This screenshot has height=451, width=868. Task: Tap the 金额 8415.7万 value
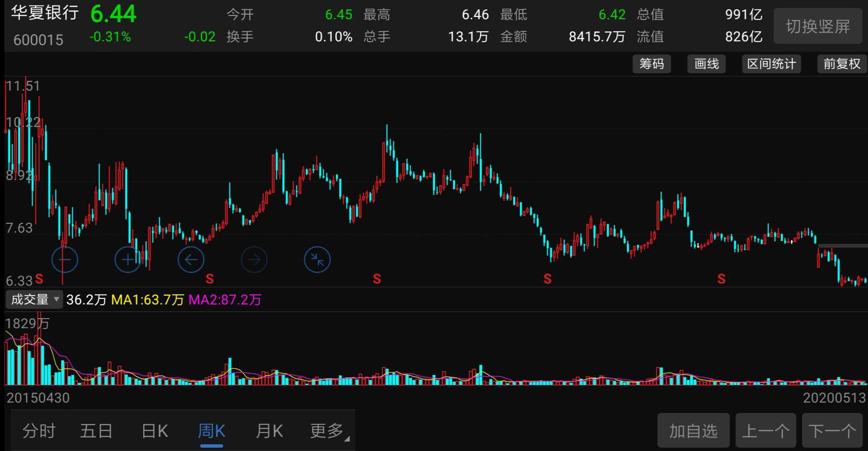597,37
